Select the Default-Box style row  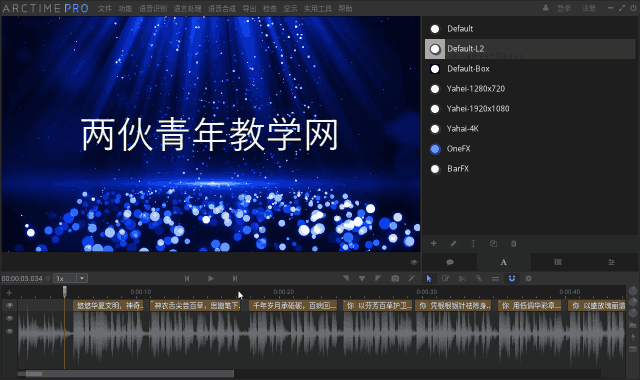coord(530,69)
